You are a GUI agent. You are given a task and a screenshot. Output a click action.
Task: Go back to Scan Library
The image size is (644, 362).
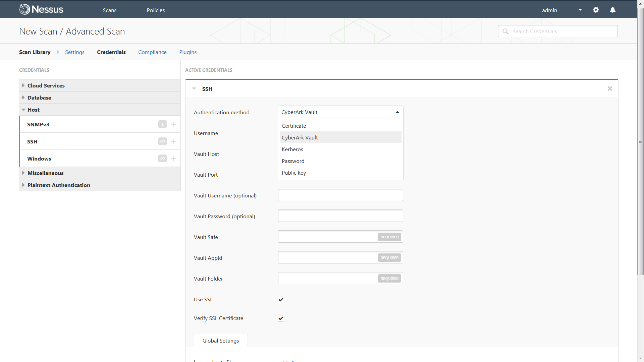click(35, 52)
